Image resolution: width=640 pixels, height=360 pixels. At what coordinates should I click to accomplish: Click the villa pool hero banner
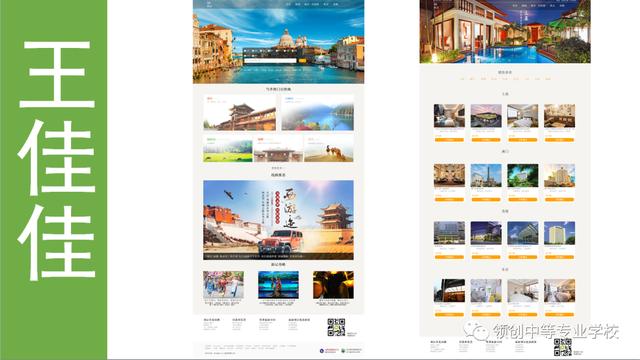click(x=505, y=31)
